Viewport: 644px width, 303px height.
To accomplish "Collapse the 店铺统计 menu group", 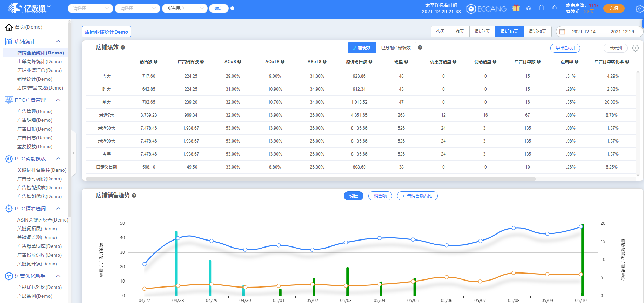I will click(58, 41).
